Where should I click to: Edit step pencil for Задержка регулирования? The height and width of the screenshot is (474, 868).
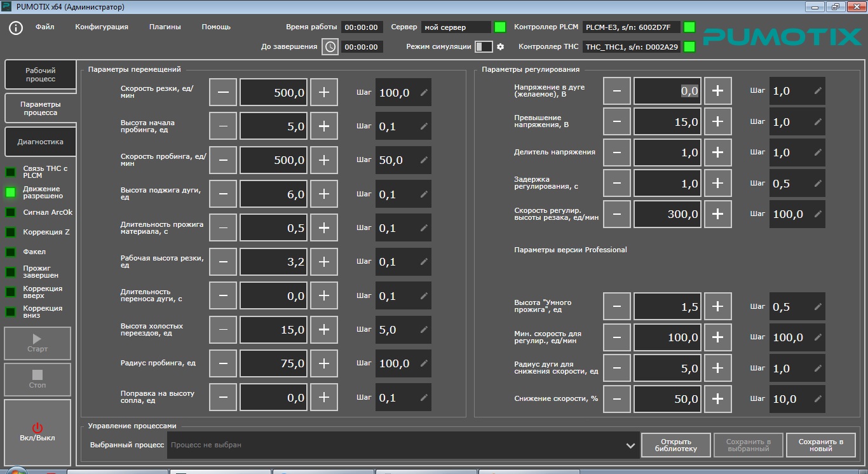(x=818, y=183)
